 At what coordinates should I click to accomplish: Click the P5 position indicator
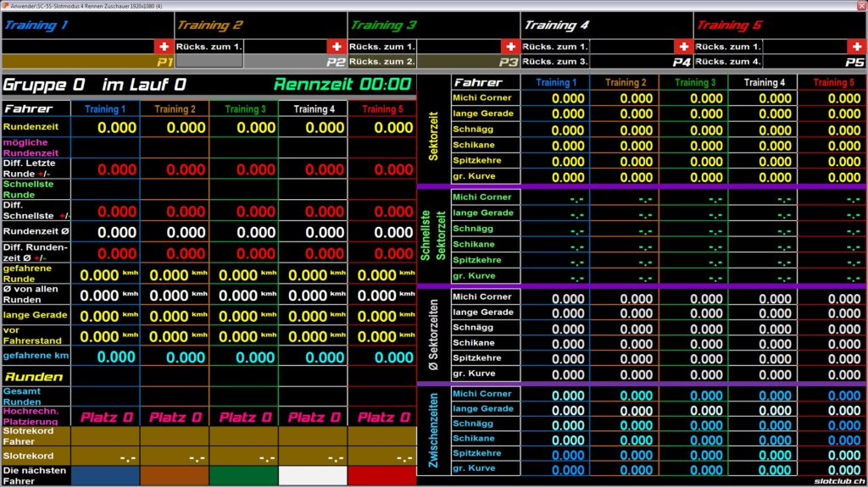click(854, 62)
